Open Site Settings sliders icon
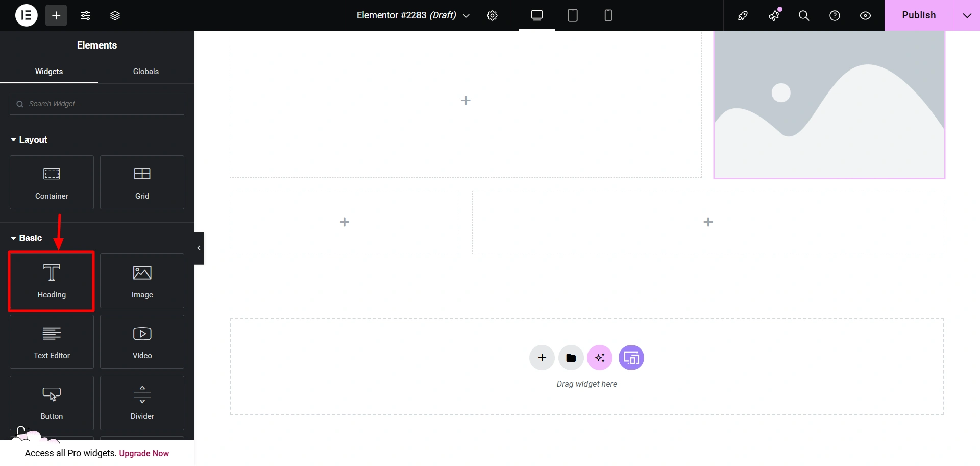 [x=86, y=15]
